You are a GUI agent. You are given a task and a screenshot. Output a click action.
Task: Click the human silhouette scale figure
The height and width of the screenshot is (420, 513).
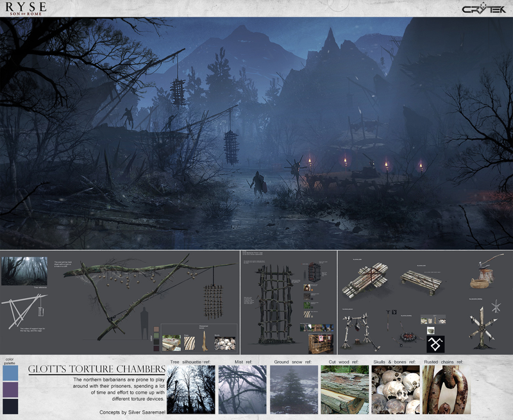[x=144, y=323]
